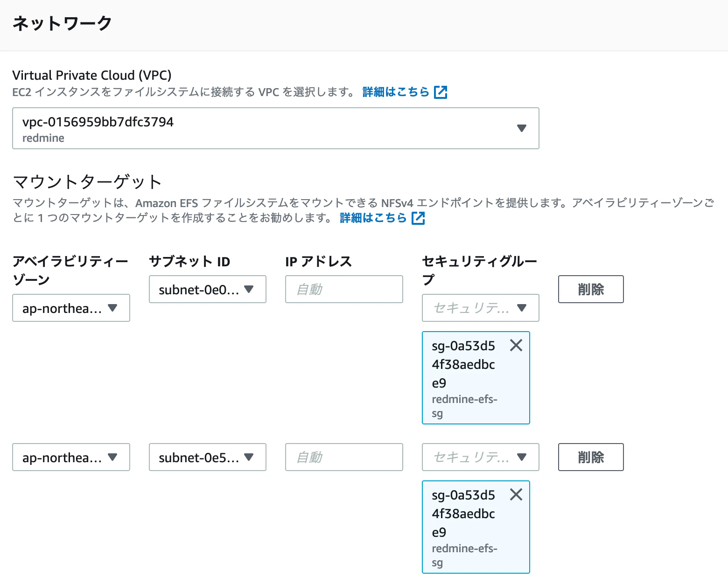Click arrow on first security group selector
728x583 pixels.
pyautogui.click(x=522, y=308)
